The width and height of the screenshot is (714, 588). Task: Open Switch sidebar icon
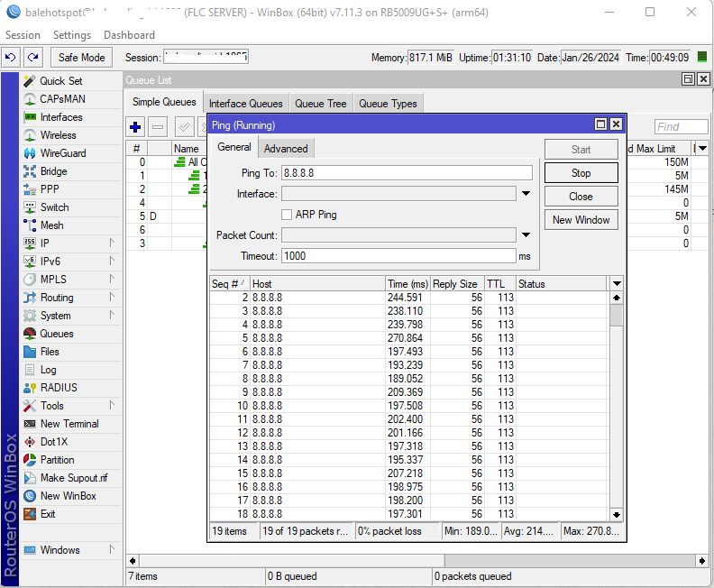[30, 207]
